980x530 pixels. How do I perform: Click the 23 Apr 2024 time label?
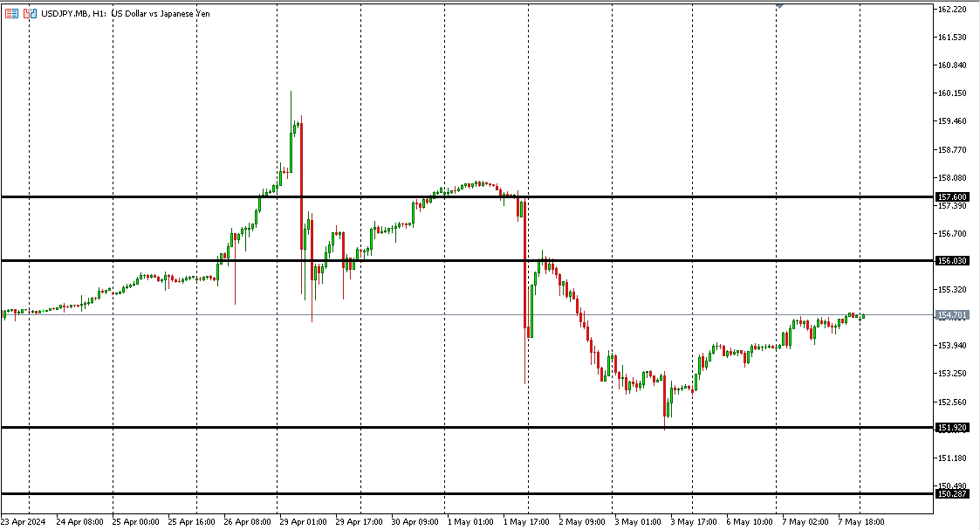click(23, 522)
